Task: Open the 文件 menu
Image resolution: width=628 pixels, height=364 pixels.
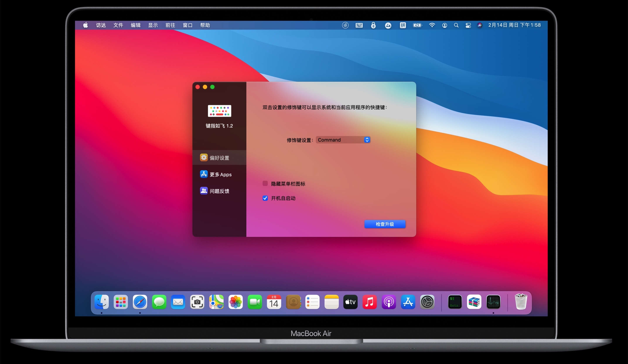Action: [118, 25]
